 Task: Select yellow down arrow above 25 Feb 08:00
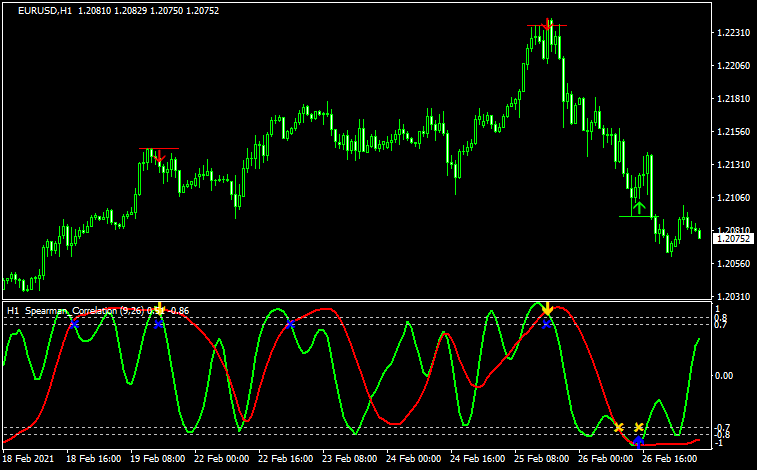click(x=547, y=309)
